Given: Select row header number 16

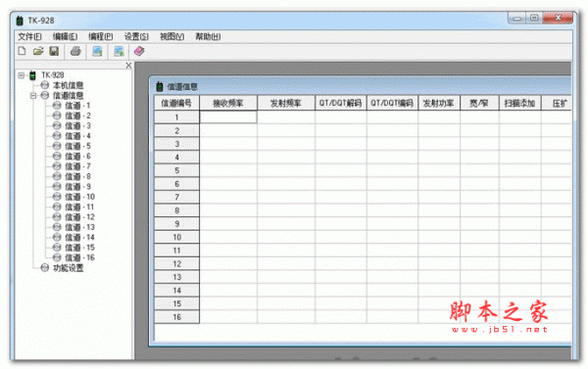Looking at the screenshot, I should 176,317.
